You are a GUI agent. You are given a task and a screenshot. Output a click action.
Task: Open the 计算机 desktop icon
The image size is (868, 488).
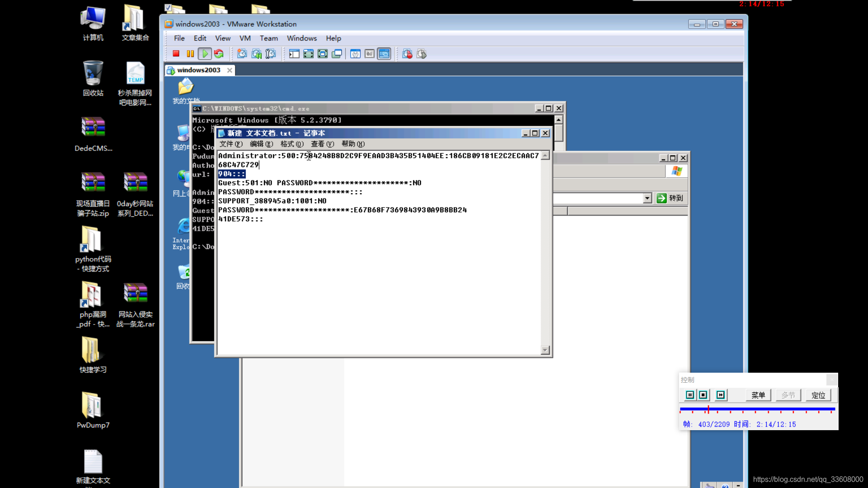point(93,23)
